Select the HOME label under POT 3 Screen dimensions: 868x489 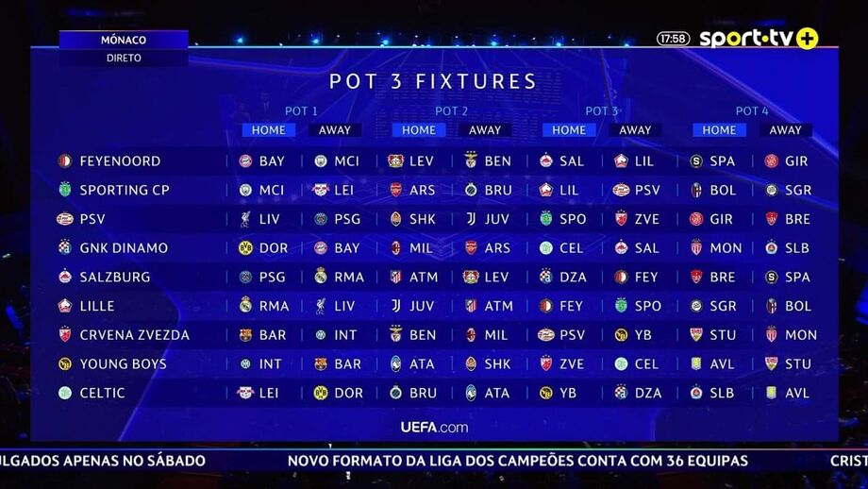pyautogui.click(x=569, y=130)
